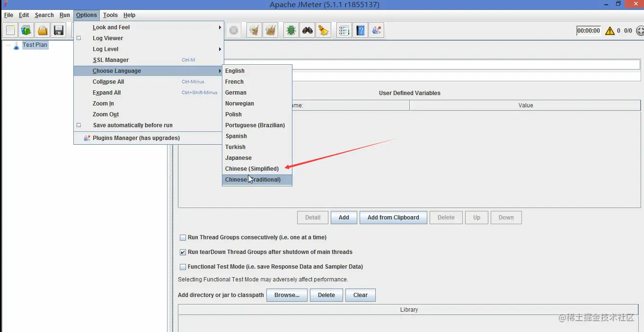Select Norwegian language
This screenshot has height=332, width=644.
(x=257, y=104)
